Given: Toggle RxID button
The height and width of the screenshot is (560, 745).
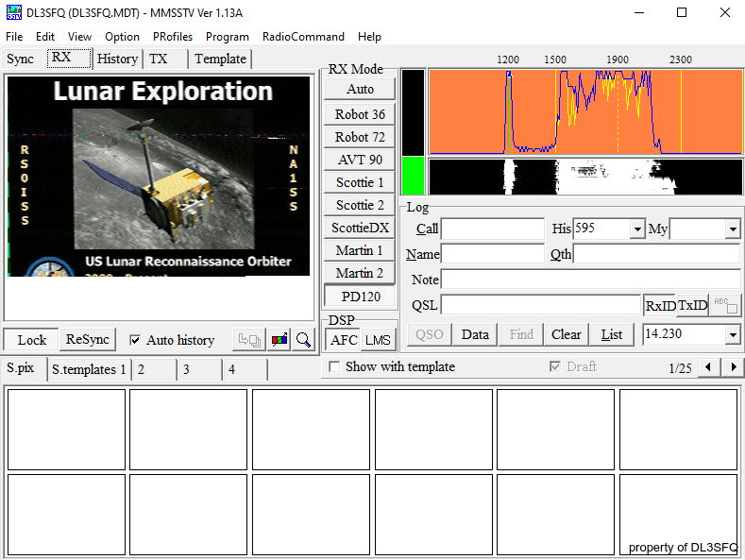Looking at the screenshot, I should [x=660, y=305].
